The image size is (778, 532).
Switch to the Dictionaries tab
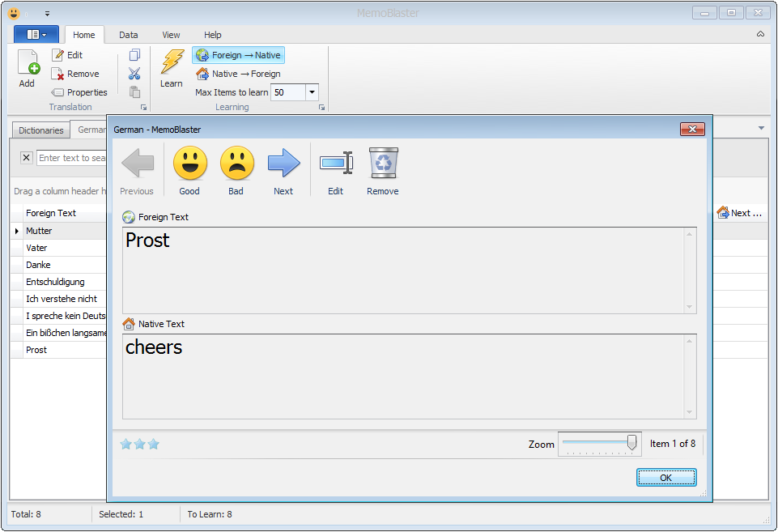(x=41, y=130)
